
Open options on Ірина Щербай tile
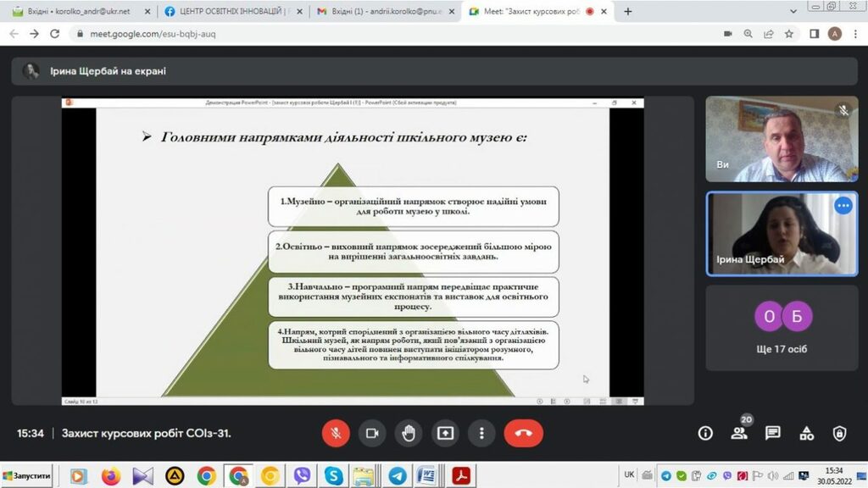coord(843,206)
